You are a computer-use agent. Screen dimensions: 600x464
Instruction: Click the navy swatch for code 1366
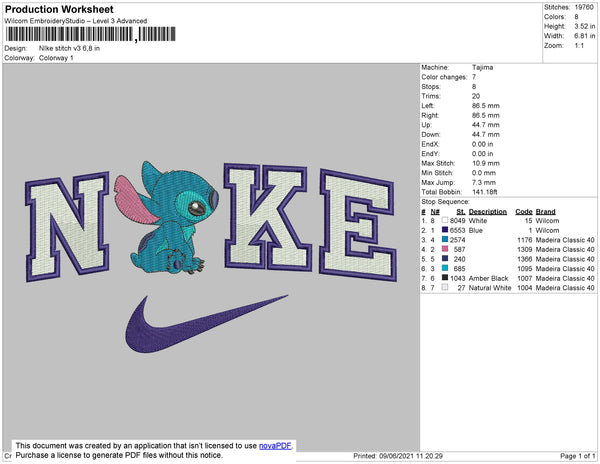pyautogui.click(x=445, y=259)
